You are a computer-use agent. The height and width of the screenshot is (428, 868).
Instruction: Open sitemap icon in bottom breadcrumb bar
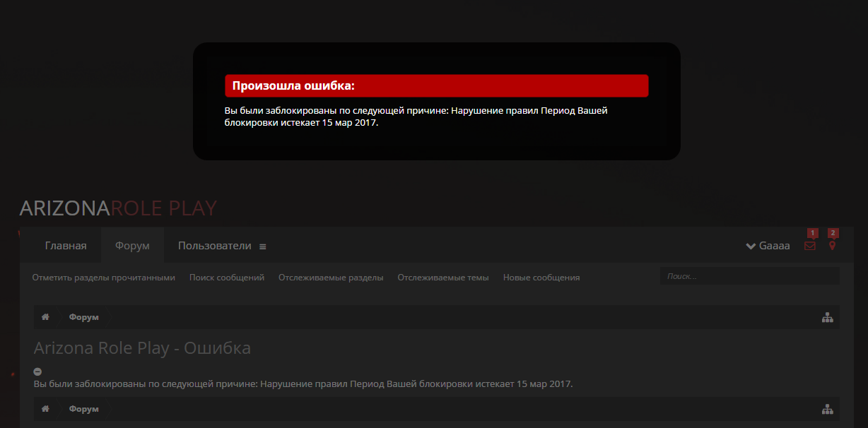coord(828,410)
